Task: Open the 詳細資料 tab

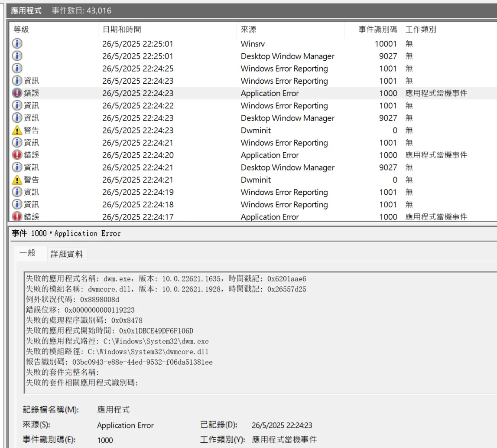Action: point(67,254)
